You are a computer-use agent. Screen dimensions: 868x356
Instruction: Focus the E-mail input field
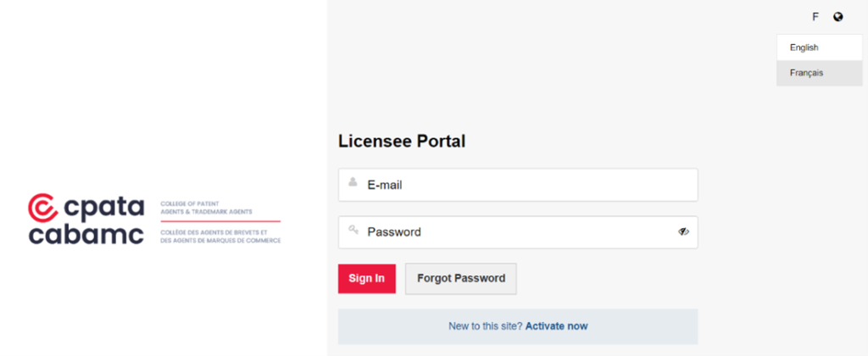tap(518, 185)
